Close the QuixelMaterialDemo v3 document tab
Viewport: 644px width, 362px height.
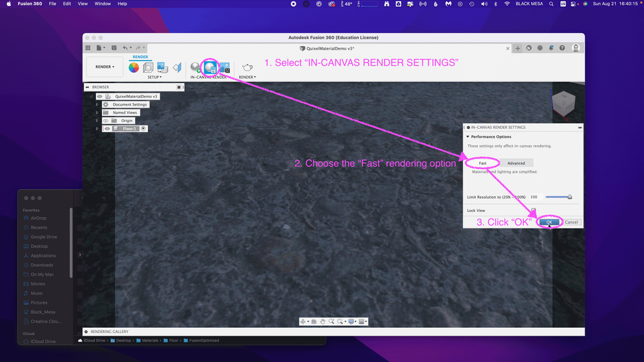click(507, 48)
